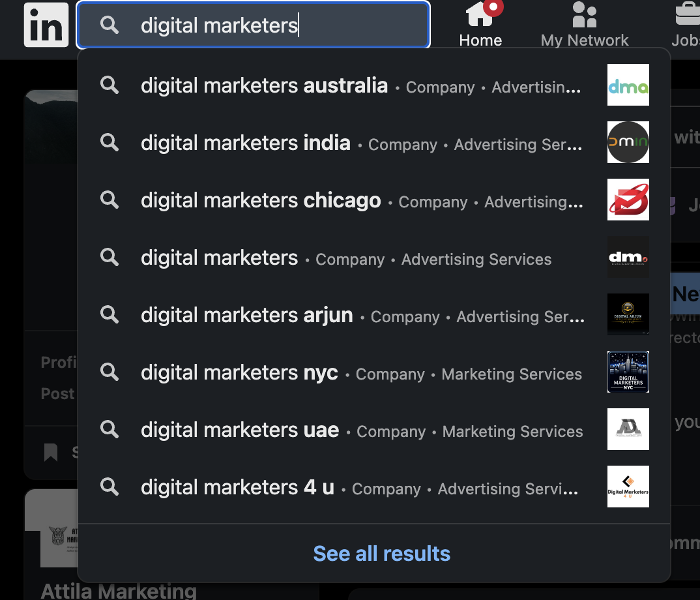Select the digital marketers india suggestion
This screenshot has height=600, width=700.
pos(374,142)
